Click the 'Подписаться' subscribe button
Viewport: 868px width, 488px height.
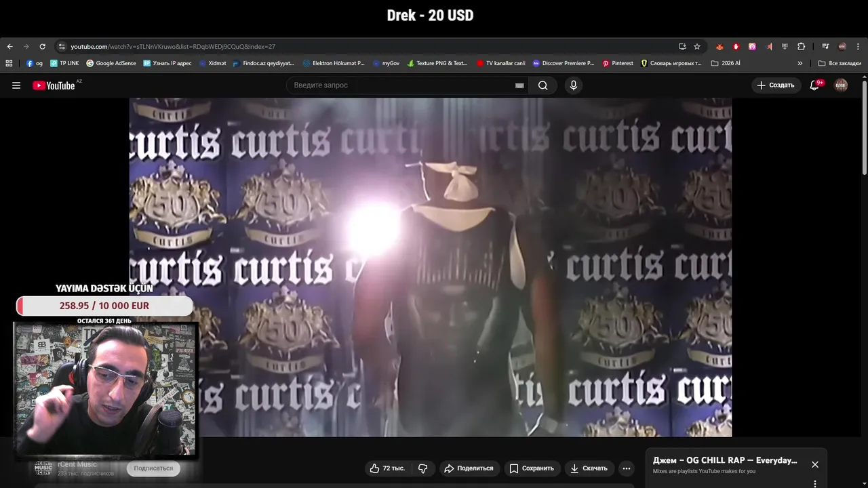coord(153,468)
